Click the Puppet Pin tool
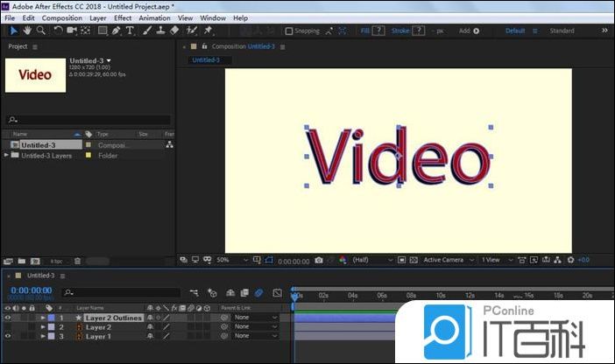Viewport: 615px width, 364px height. [x=209, y=31]
